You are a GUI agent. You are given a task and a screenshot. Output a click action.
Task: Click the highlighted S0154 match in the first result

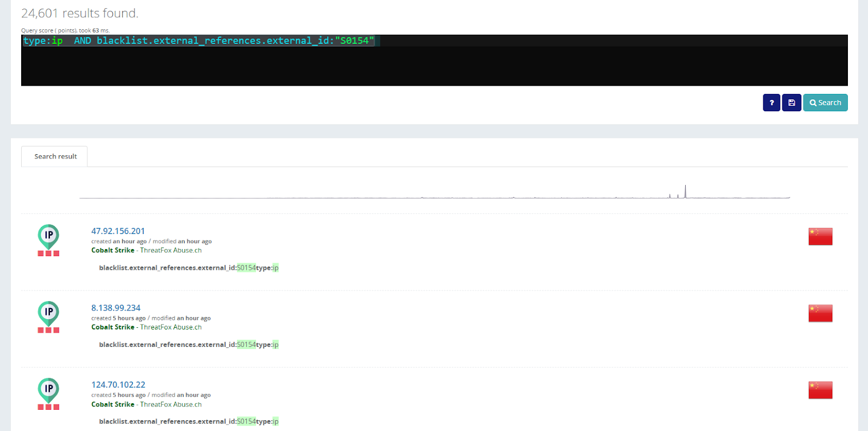[246, 268]
